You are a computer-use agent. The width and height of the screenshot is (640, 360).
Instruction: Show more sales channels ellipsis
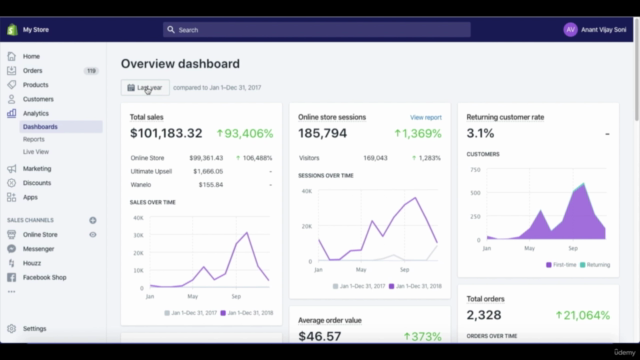click(x=11, y=291)
